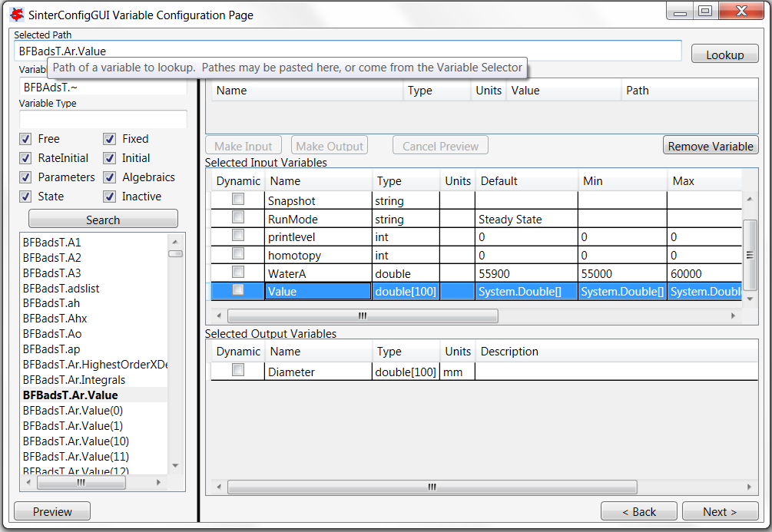Click the Lookup button

724,53
